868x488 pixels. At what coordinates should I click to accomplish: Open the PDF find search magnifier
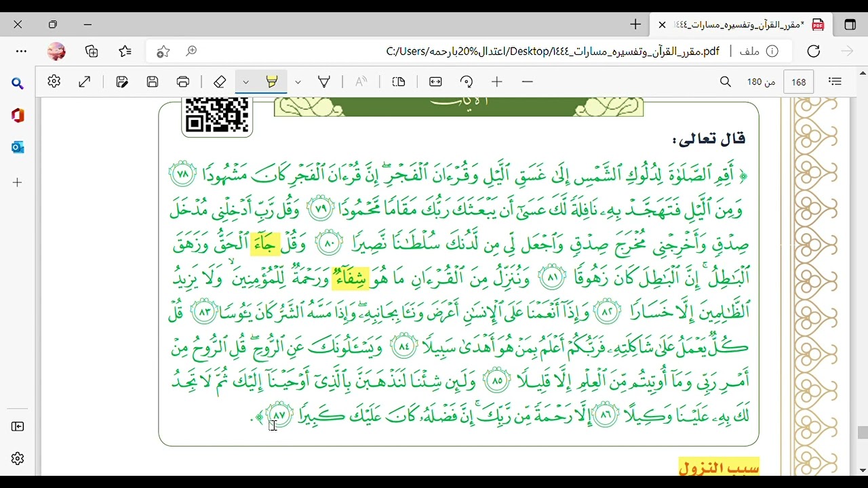(726, 81)
